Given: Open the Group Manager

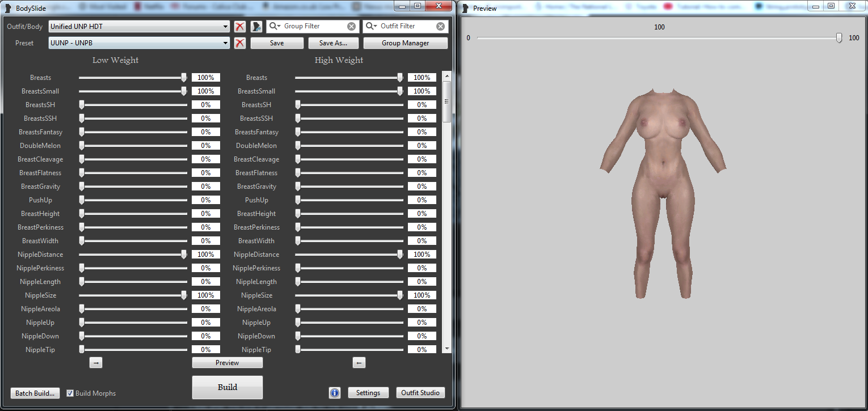Looking at the screenshot, I should [x=406, y=43].
